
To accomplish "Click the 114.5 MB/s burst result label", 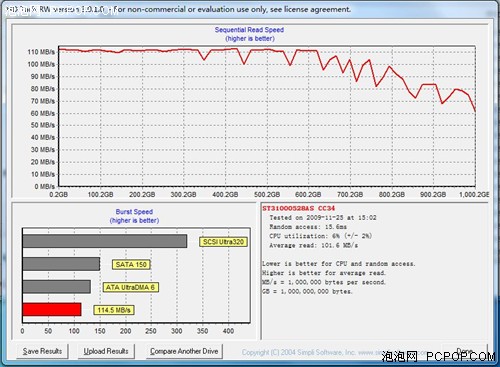I will pos(114,310).
